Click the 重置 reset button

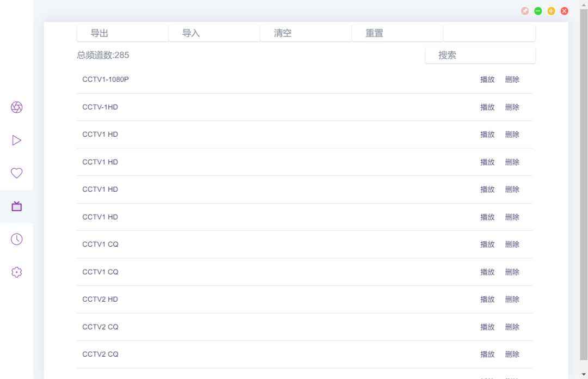[397, 33]
